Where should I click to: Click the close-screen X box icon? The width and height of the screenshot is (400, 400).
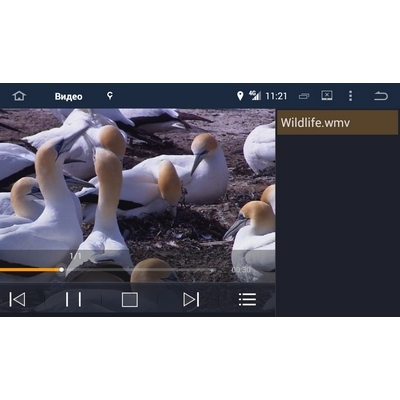click(327, 96)
